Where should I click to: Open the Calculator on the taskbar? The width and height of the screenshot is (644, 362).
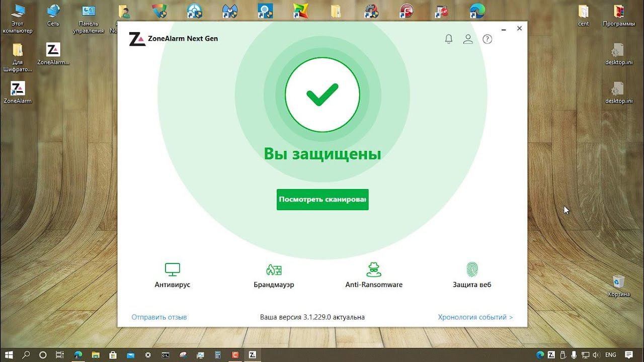(218, 355)
